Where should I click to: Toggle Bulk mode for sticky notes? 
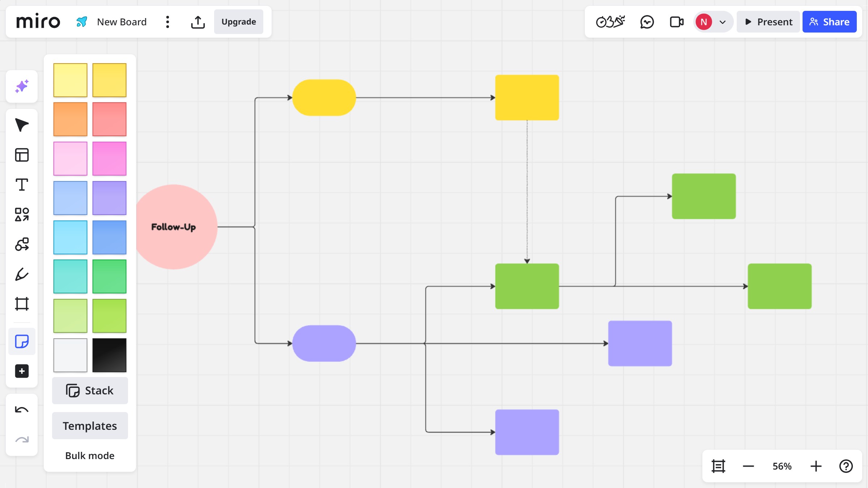90,455
